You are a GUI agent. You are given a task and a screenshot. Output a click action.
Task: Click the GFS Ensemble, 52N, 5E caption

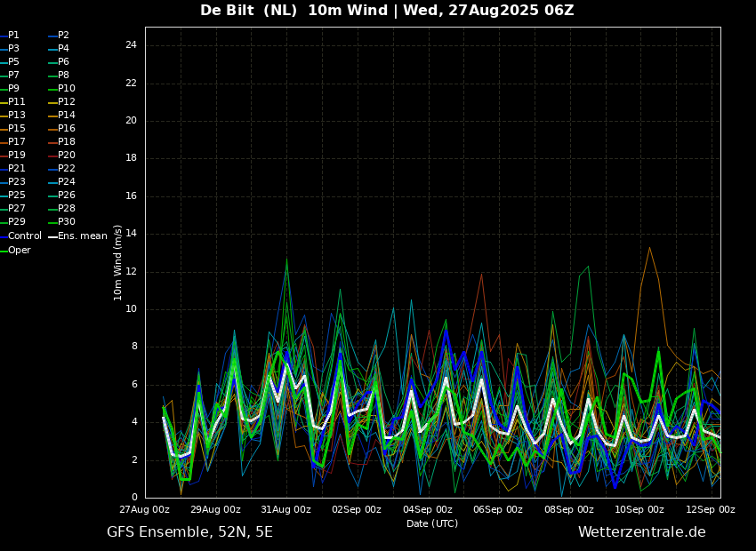(189, 532)
